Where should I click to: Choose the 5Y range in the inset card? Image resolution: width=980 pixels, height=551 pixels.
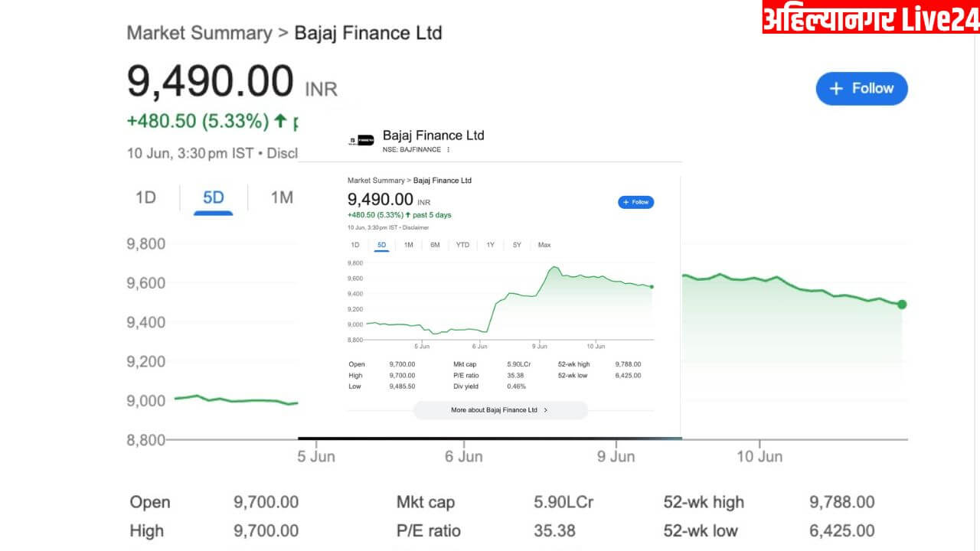[517, 245]
